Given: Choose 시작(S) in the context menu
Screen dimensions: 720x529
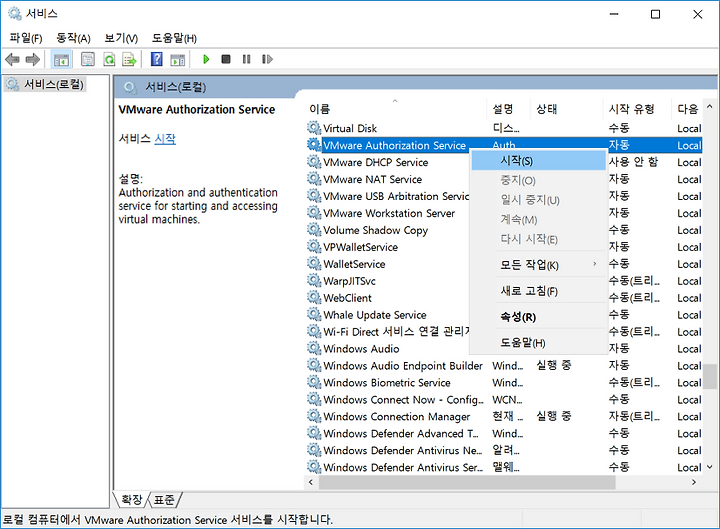Looking at the screenshot, I should [538, 161].
